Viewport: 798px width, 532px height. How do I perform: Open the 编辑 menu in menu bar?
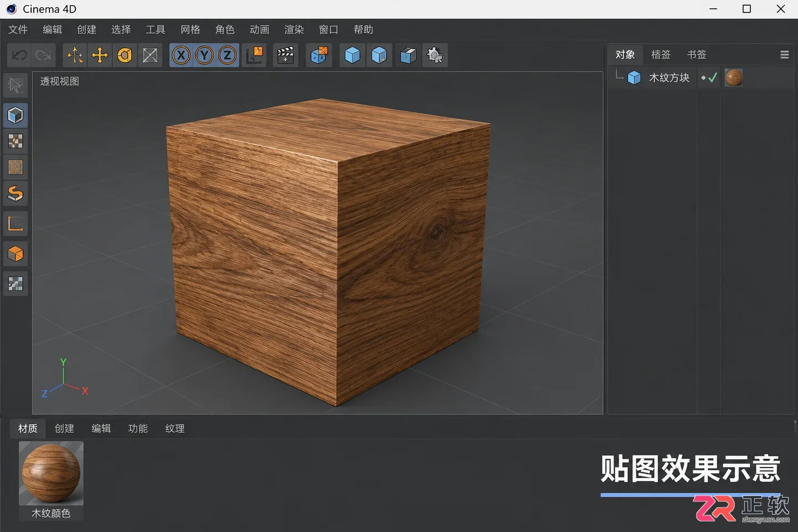pos(52,29)
